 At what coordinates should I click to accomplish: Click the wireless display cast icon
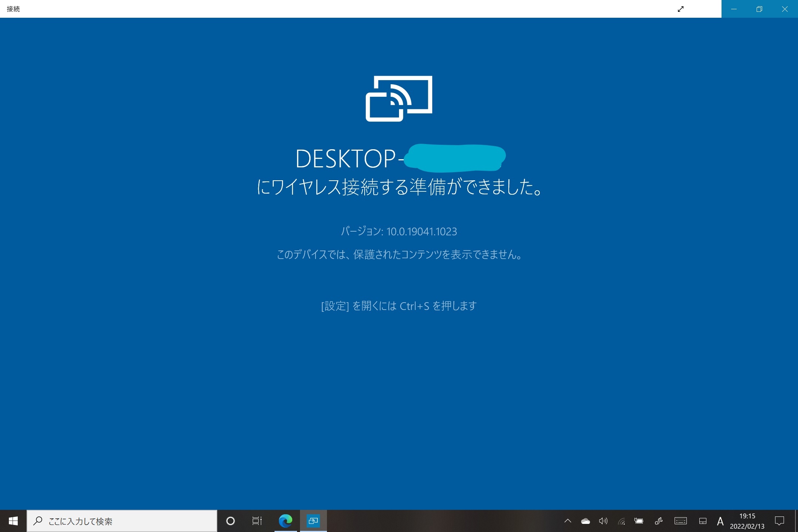[399, 99]
